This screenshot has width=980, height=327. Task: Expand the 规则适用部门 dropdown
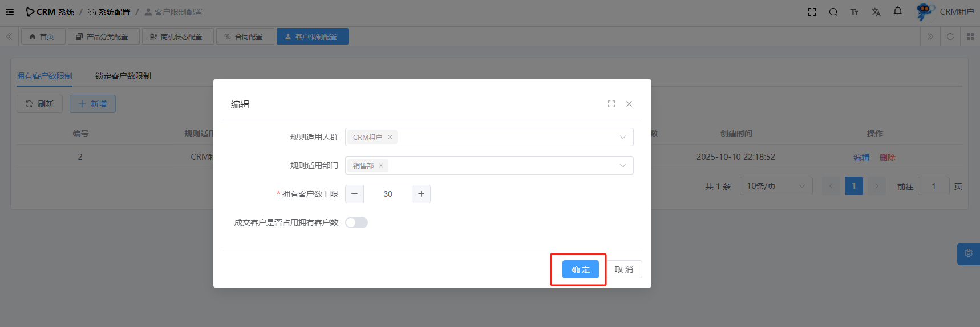coord(622,165)
